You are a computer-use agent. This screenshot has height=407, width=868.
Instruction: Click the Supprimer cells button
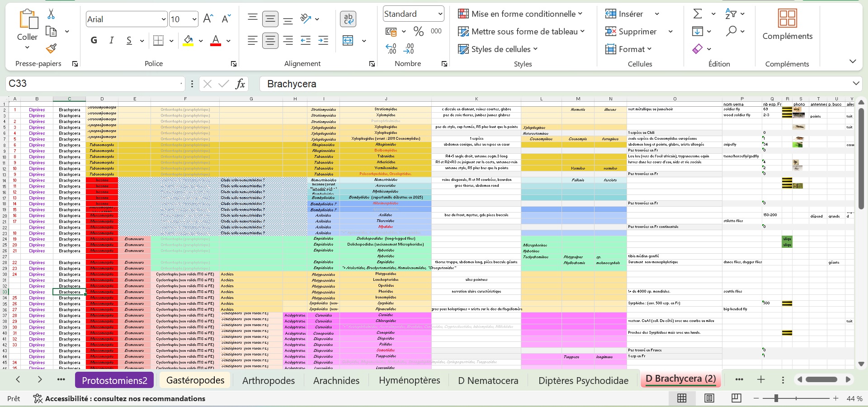tap(631, 31)
